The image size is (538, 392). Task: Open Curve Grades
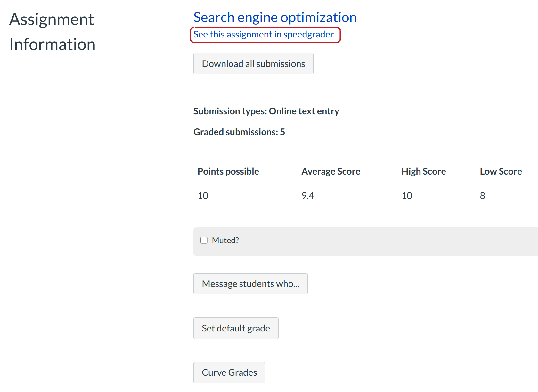[229, 372]
